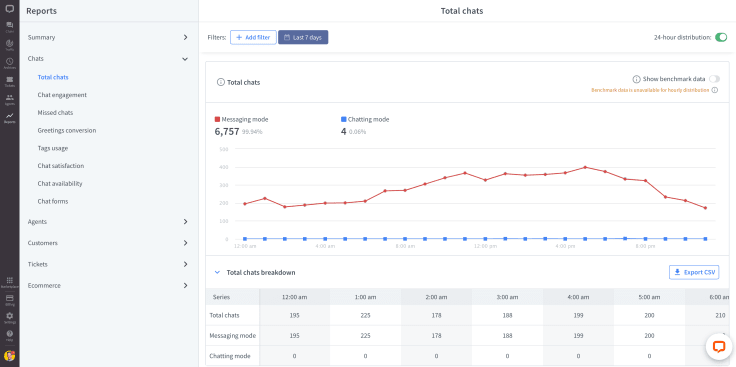The width and height of the screenshot is (736, 367).
Task: Select Chat satisfaction report
Action: pyautogui.click(x=61, y=166)
